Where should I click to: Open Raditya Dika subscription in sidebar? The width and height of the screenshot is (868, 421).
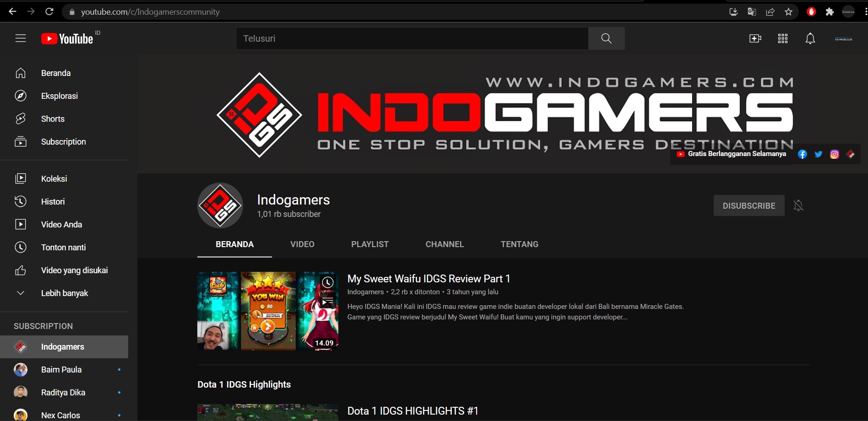[64, 393]
